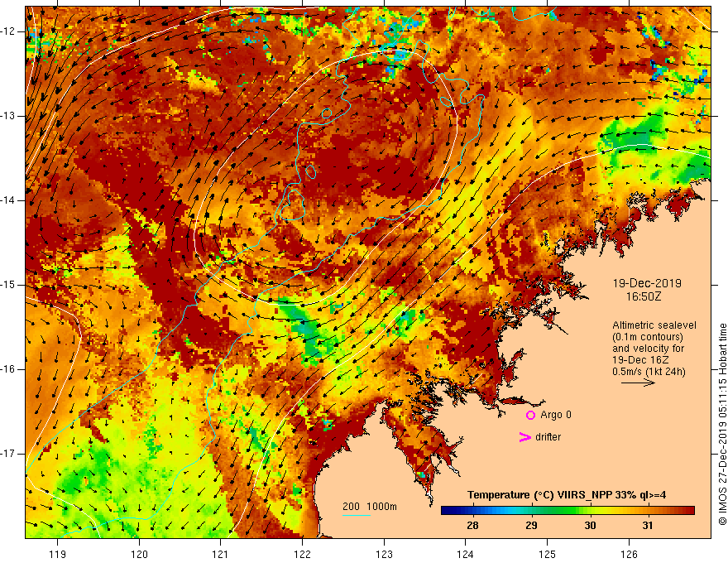
Task: Click the magenta drifter arrow legend symbol
Action: [525, 437]
